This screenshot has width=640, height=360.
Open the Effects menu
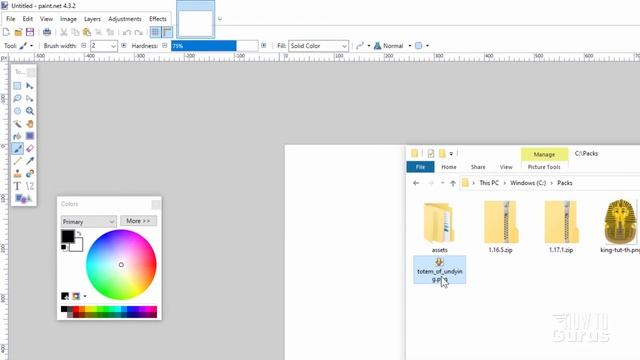click(x=158, y=19)
